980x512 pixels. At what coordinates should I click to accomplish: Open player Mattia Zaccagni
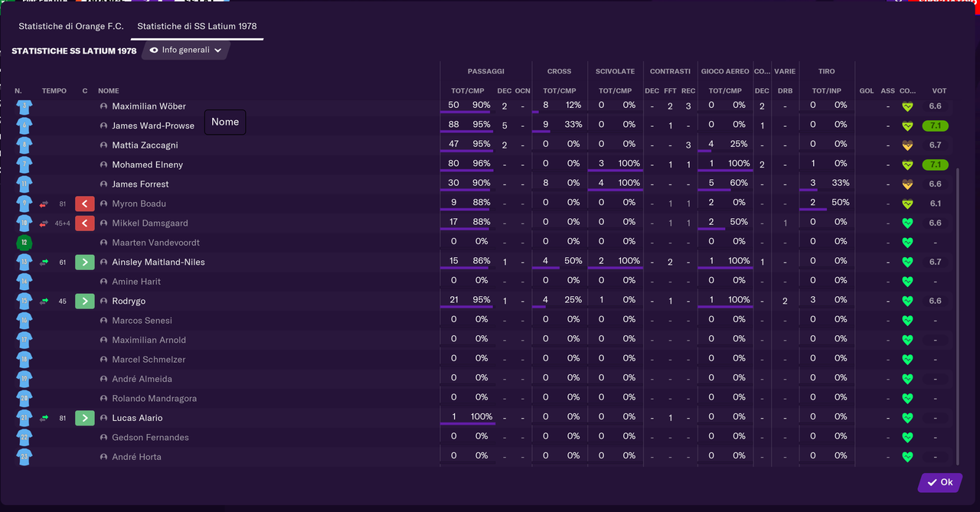coord(145,145)
